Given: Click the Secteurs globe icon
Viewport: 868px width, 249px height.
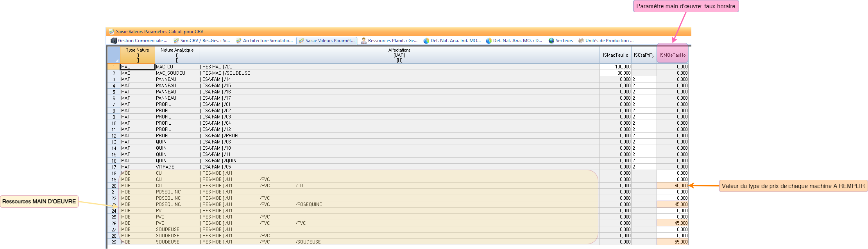Looking at the screenshot, I should 551,41.
